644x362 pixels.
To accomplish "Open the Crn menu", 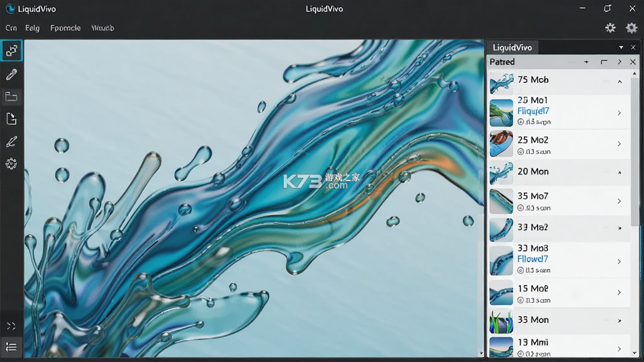I will pyautogui.click(x=11, y=28).
